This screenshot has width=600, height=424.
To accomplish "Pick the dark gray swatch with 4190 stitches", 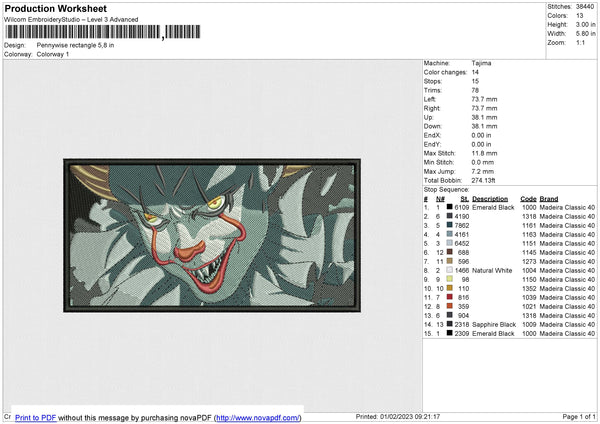I will pos(450,216).
